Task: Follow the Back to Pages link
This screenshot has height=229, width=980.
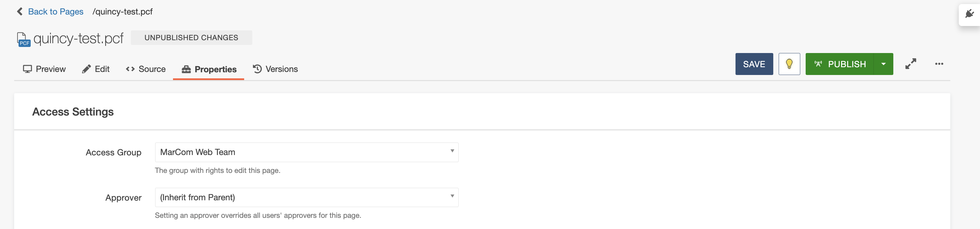Action: [x=56, y=11]
